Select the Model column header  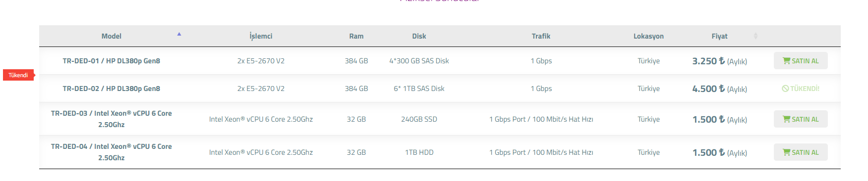pyautogui.click(x=112, y=36)
